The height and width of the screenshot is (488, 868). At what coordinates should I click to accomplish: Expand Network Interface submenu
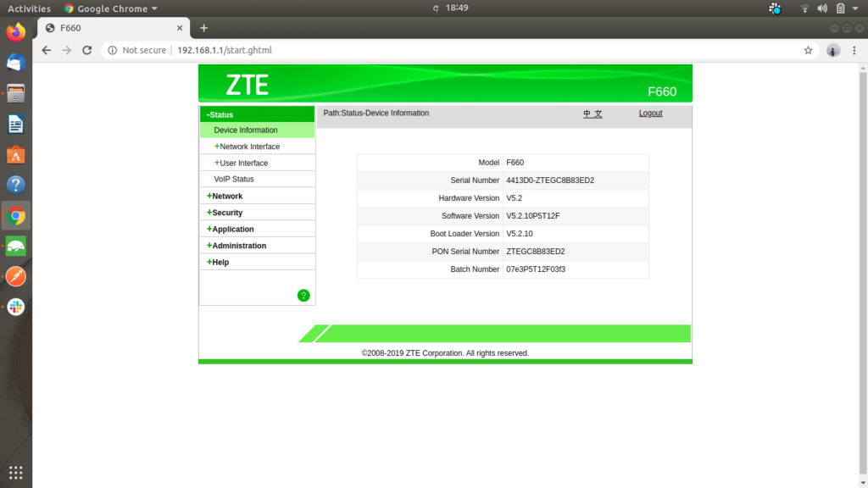coord(248,147)
